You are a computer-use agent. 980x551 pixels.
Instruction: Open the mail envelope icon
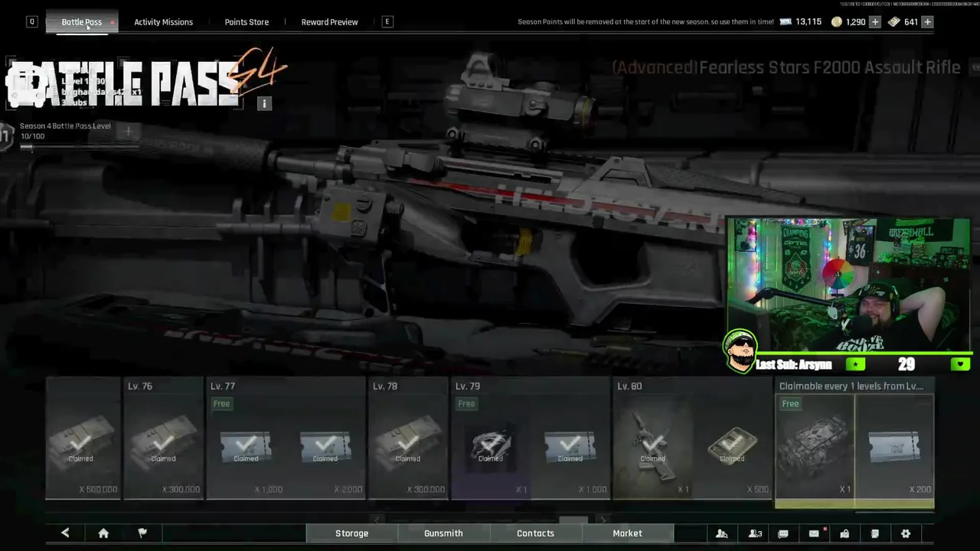814,533
